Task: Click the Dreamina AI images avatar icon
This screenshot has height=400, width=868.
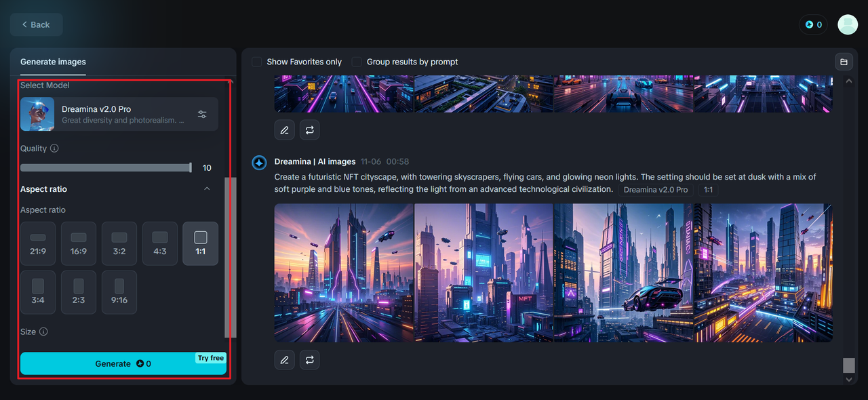Action: point(259,163)
